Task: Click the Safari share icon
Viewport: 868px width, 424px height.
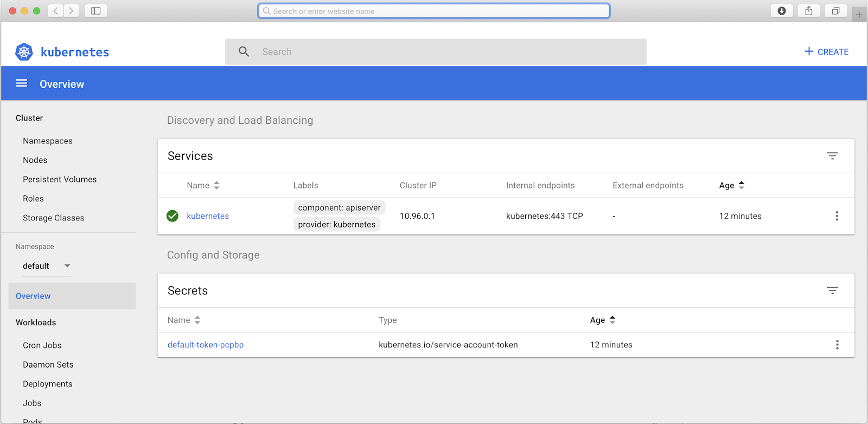Action: point(809,11)
